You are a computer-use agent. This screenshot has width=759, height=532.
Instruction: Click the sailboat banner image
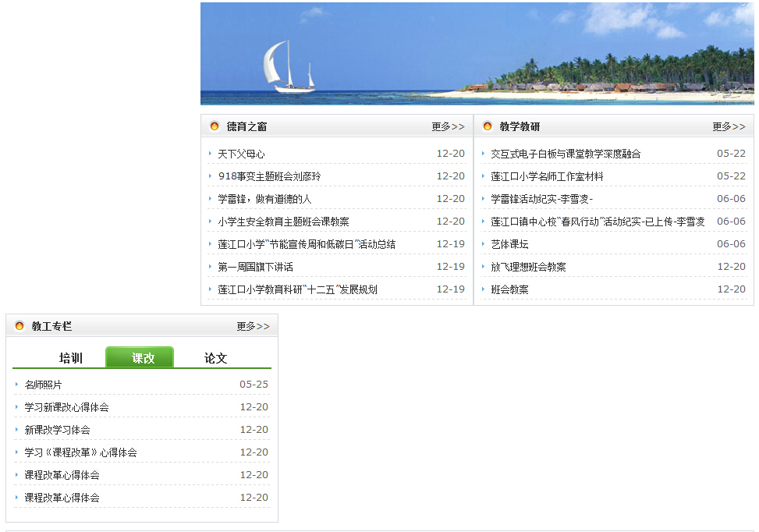pyautogui.click(x=477, y=54)
